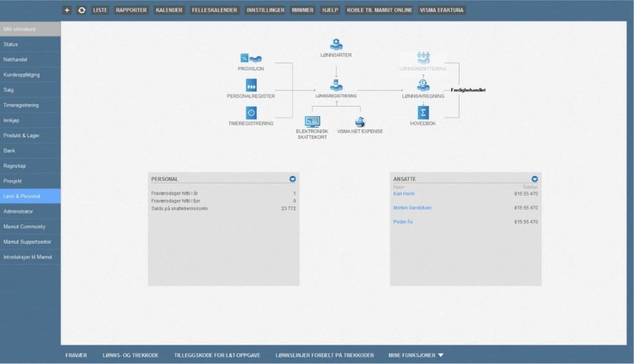
Task: Open Hjelp from the toolbar
Action: click(330, 10)
